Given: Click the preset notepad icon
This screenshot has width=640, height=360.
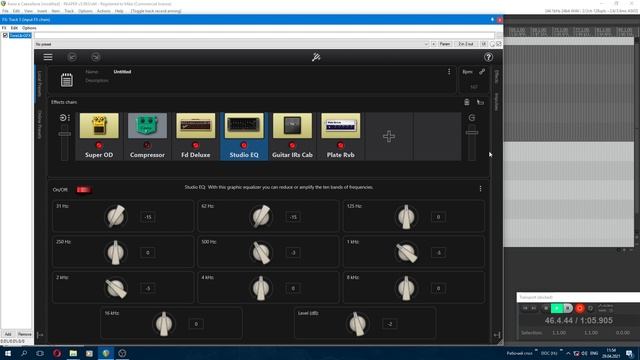Looking at the screenshot, I should click(x=67, y=80).
